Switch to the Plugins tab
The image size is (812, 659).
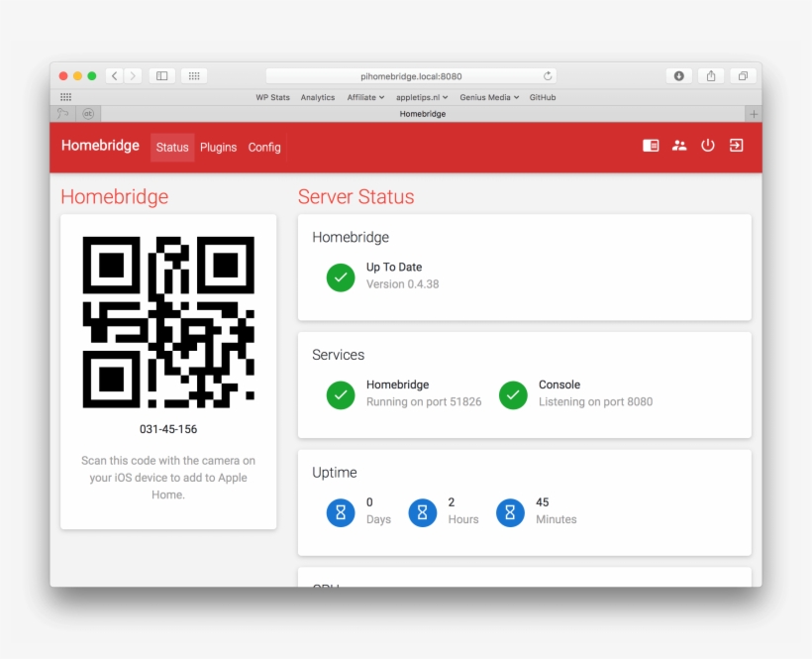click(218, 147)
